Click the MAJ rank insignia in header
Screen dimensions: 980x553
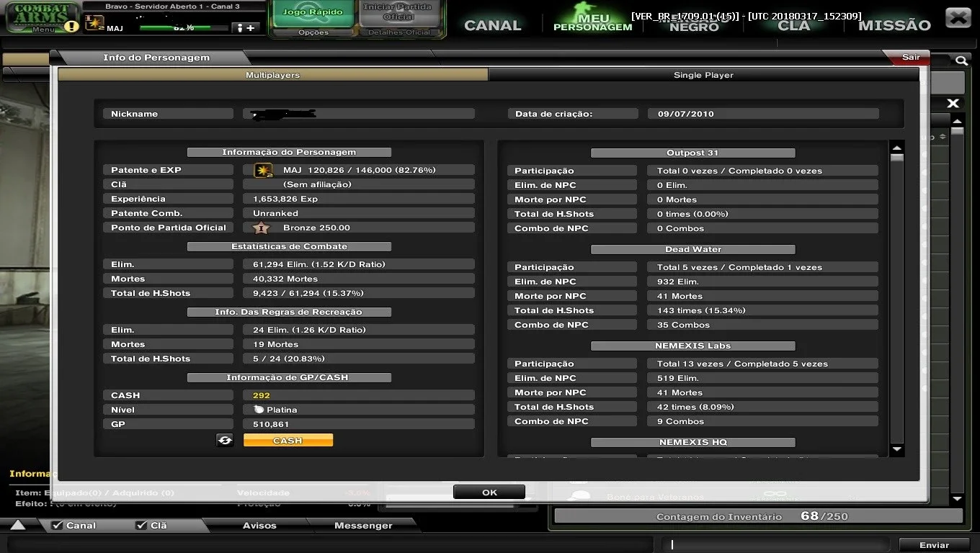(x=94, y=23)
